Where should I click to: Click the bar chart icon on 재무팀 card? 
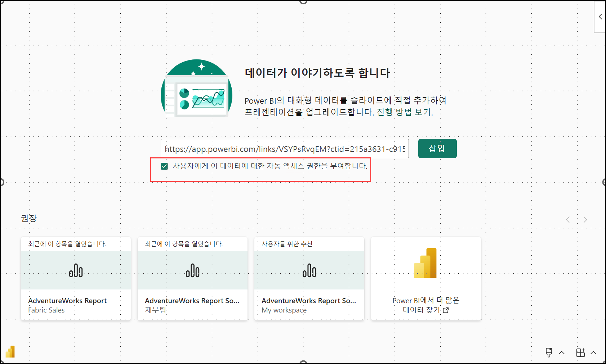tap(193, 270)
